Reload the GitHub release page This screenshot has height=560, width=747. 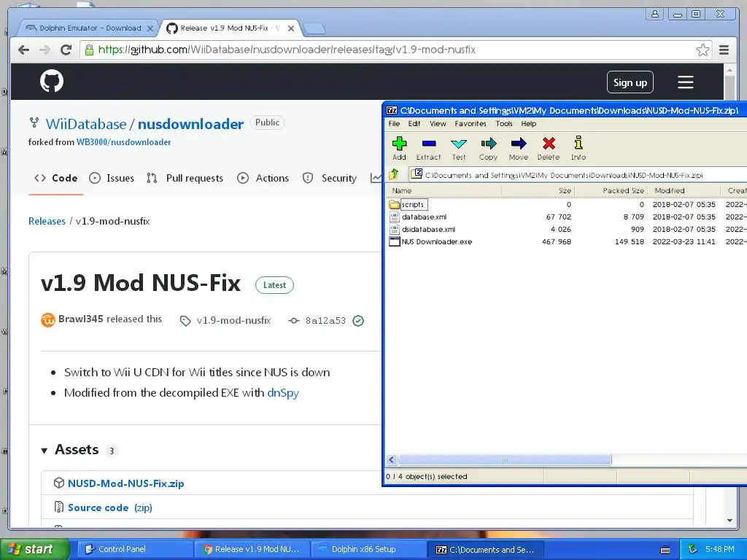point(66,50)
